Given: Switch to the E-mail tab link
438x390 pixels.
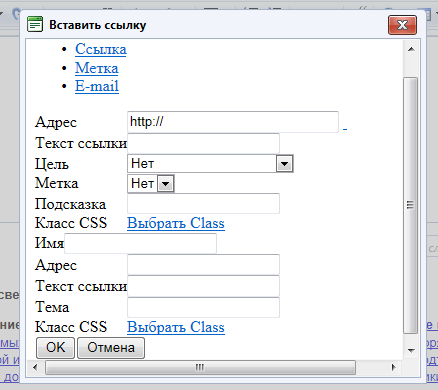Looking at the screenshot, I should (97, 86).
